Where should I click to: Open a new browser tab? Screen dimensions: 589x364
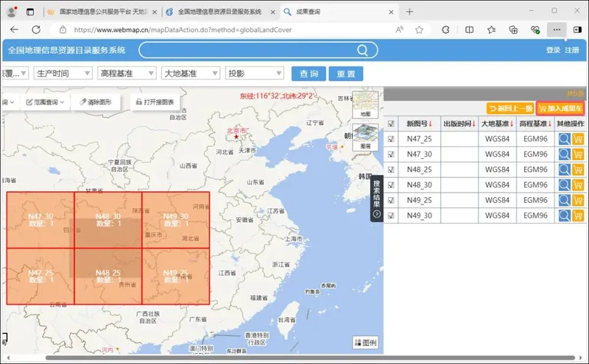point(409,12)
